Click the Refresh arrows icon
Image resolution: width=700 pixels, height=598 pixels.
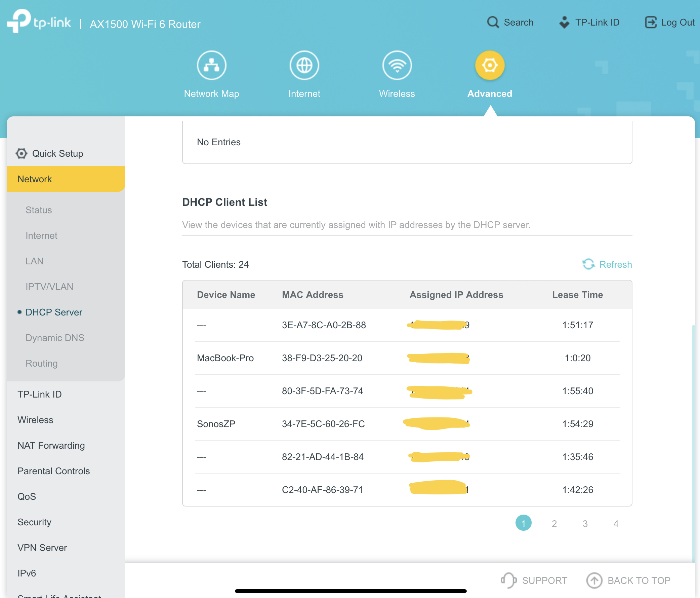click(588, 264)
